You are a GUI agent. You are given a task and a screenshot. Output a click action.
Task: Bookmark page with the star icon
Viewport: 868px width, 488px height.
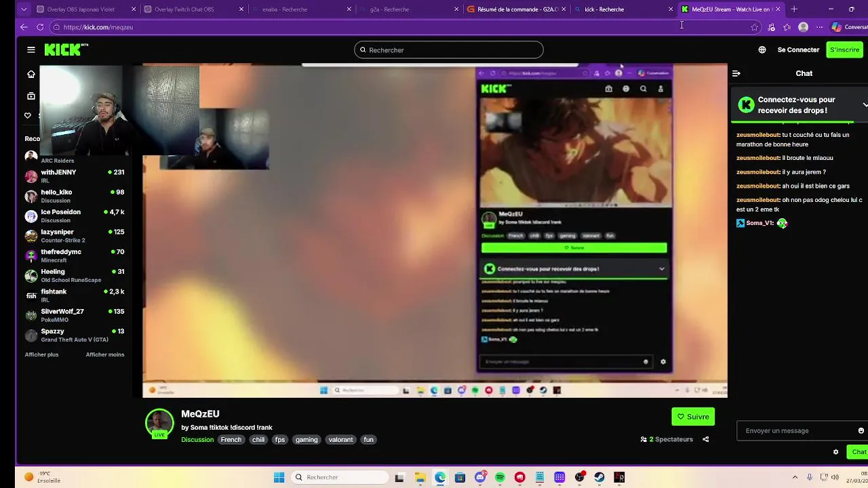click(x=755, y=27)
